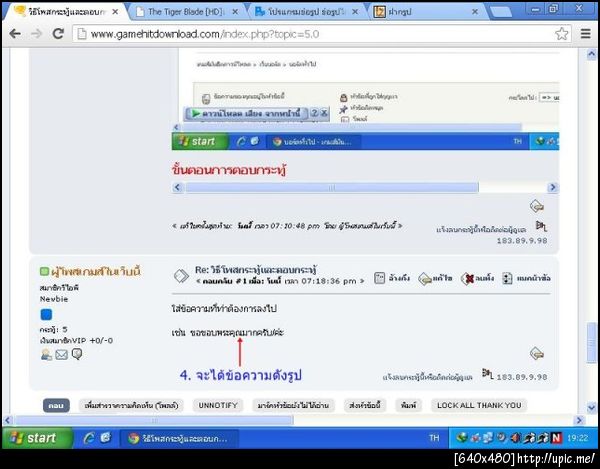Go back with the browser back arrow
The width and height of the screenshot is (600, 469).
click(x=15, y=34)
